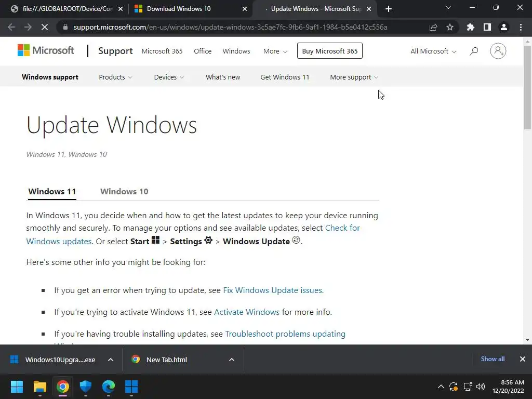The width and height of the screenshot is (532, 399).
Task: Open the taskbar clock and date
Action: coord(508,387)
